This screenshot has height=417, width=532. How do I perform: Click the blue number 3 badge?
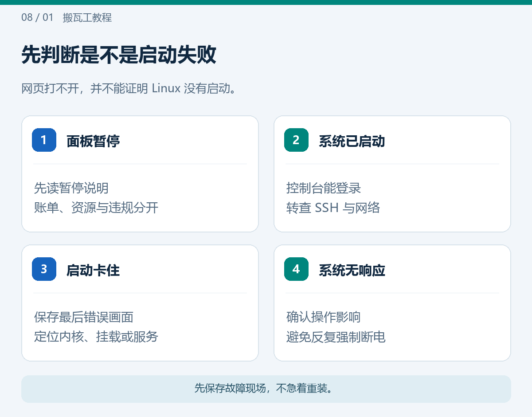(x=44, y=269)
